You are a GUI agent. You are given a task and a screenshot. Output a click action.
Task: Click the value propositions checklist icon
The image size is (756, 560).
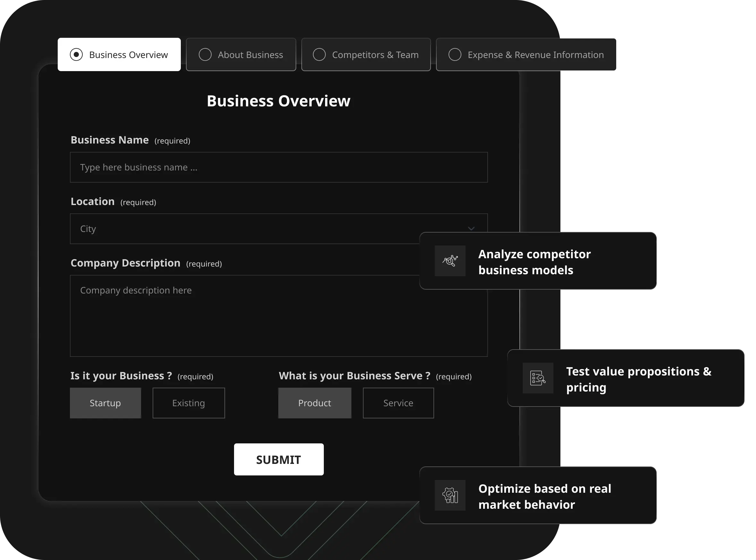[x=538, y=378]
